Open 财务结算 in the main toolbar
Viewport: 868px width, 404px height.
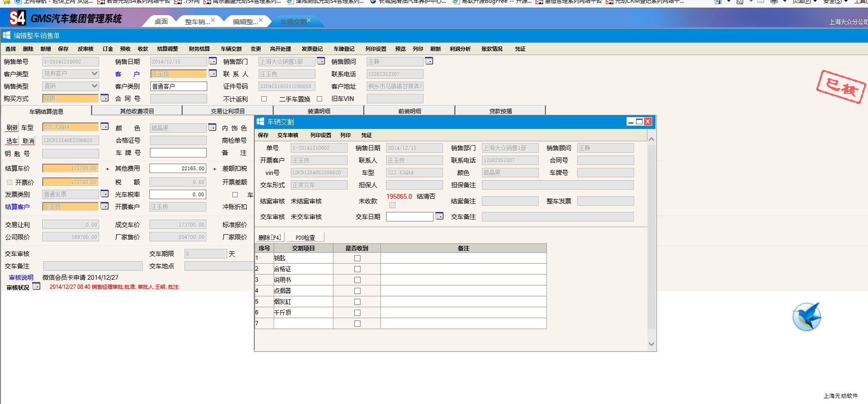(199, 49)
